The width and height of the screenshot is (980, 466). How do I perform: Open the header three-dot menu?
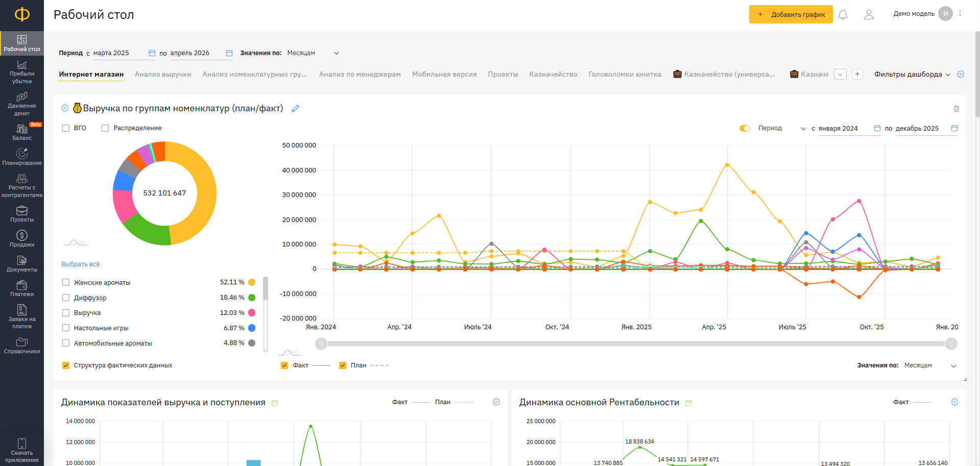(x=960, y=14)
